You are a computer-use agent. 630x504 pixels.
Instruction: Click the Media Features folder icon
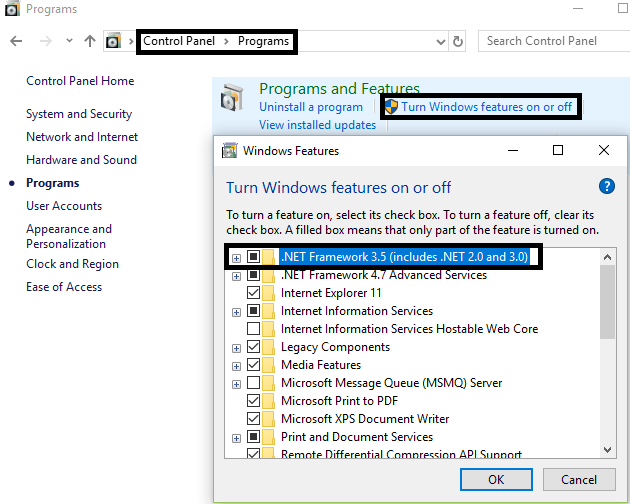268,365
